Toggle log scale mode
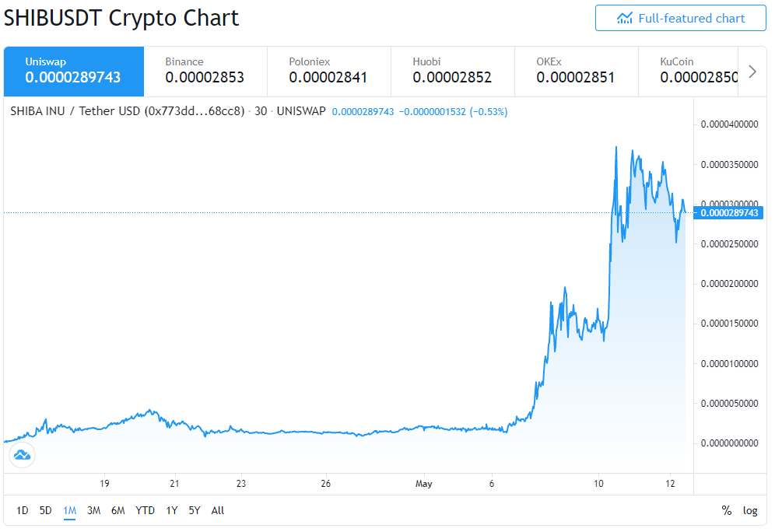Viewport: 782px width, 532px height. (x=750, y=510)
